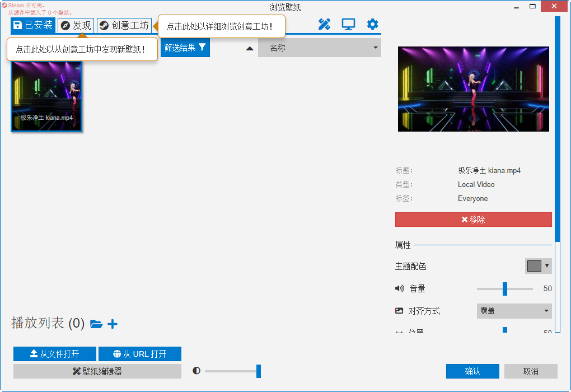Click the 从文件打开 button
571x392 pixels.
(55, 354)
